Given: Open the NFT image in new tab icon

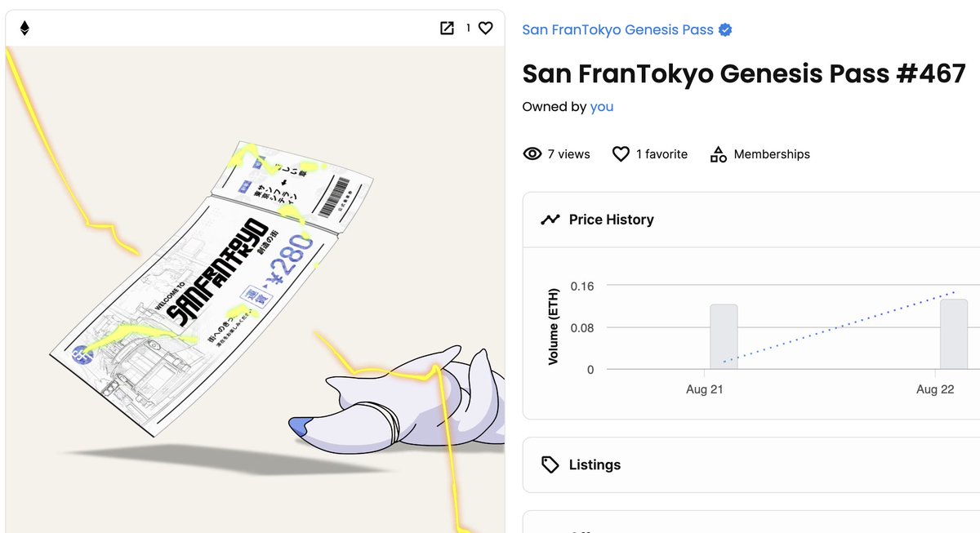Looking at the screenshot, I should click(447, 29).
